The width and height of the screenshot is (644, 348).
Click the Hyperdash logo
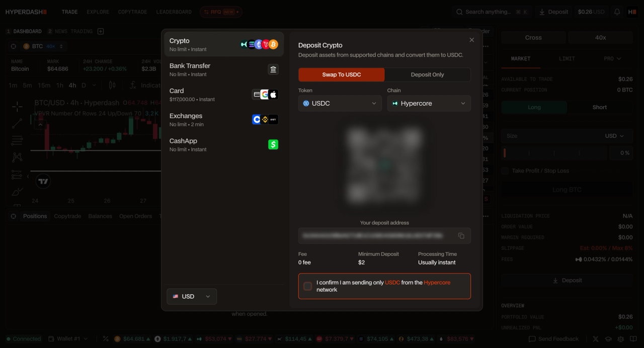(26, 12)
